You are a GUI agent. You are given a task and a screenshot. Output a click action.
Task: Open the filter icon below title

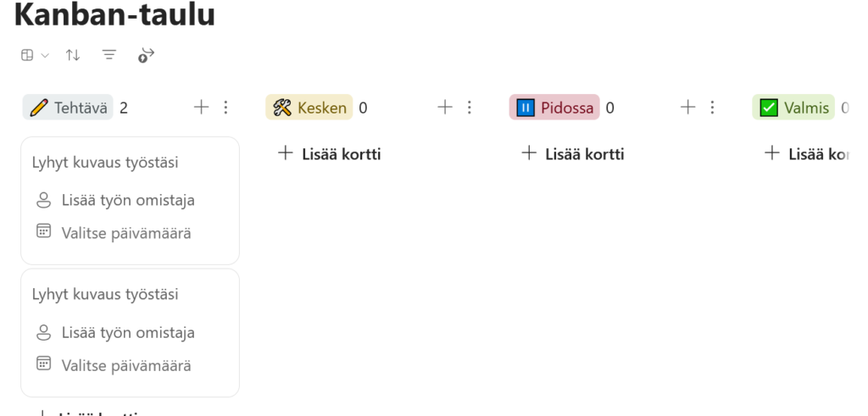tap(109, 55)
